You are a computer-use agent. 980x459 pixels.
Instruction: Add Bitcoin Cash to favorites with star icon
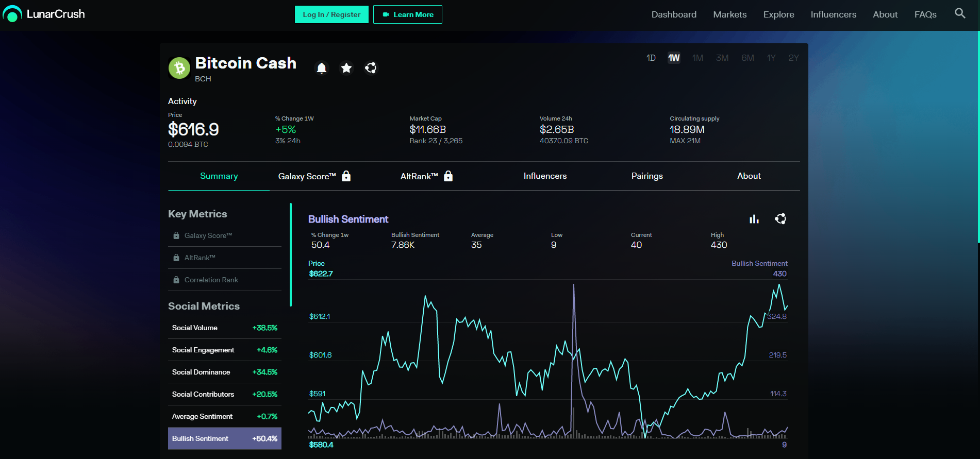point(346,68)
